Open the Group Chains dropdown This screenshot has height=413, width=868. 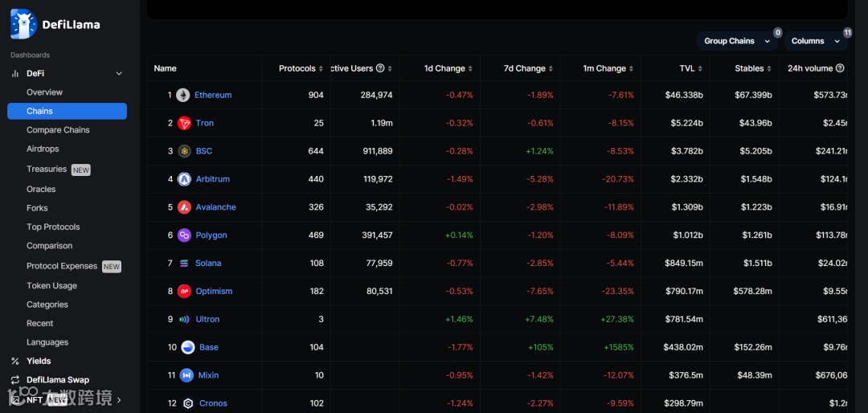click(737, 41)
